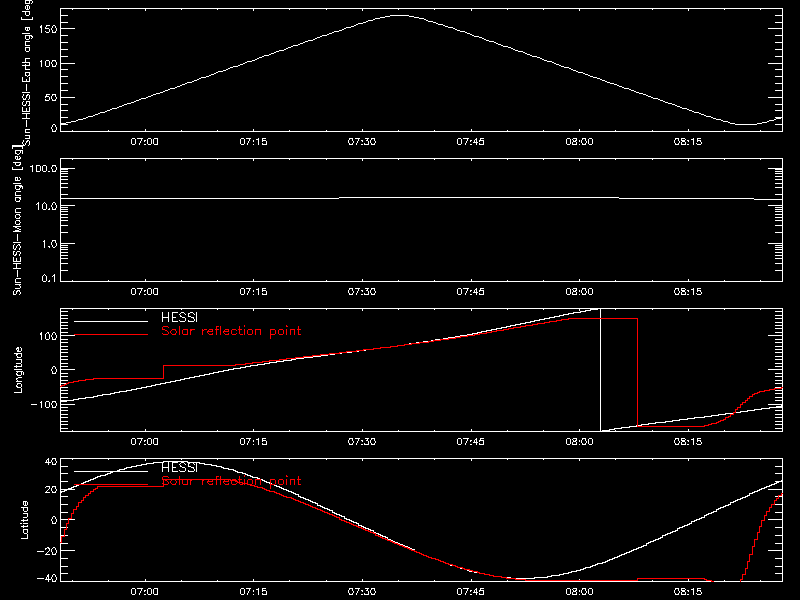Image resolution: width=800 pixels, height=600 pixels.
Task: Click the -40 tick on Latitude axis
Action: point(47,579)
